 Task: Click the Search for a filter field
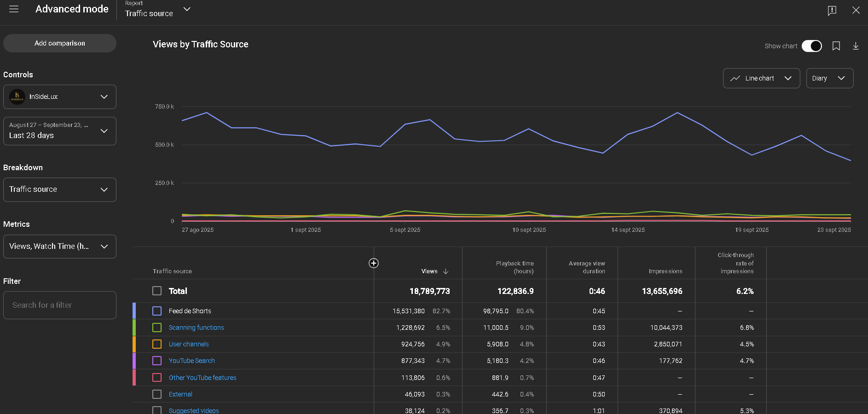pos(59,305)
